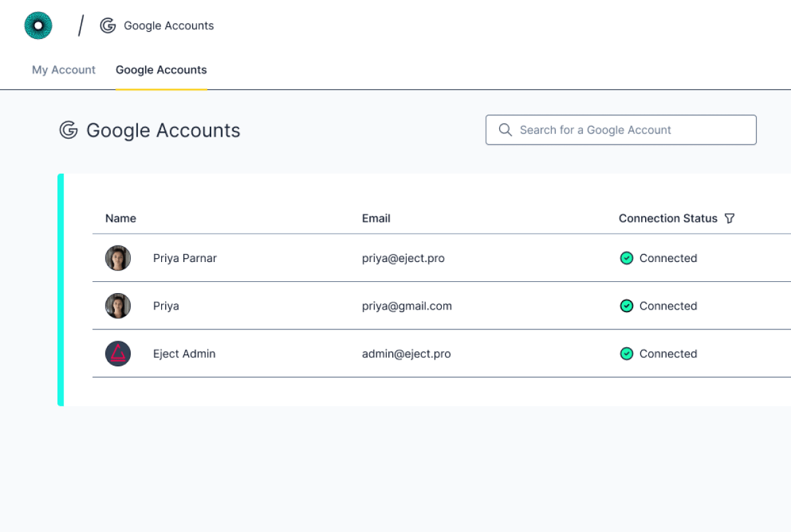This screenshot has width=791, height=532.
Task: Switch to the My Account tab
Action: (63, 69)
